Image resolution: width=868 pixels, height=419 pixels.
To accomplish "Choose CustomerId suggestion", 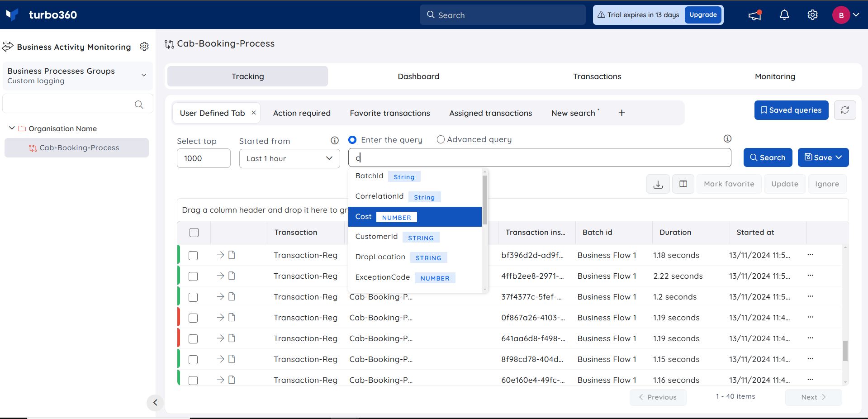I will [415, 237].
